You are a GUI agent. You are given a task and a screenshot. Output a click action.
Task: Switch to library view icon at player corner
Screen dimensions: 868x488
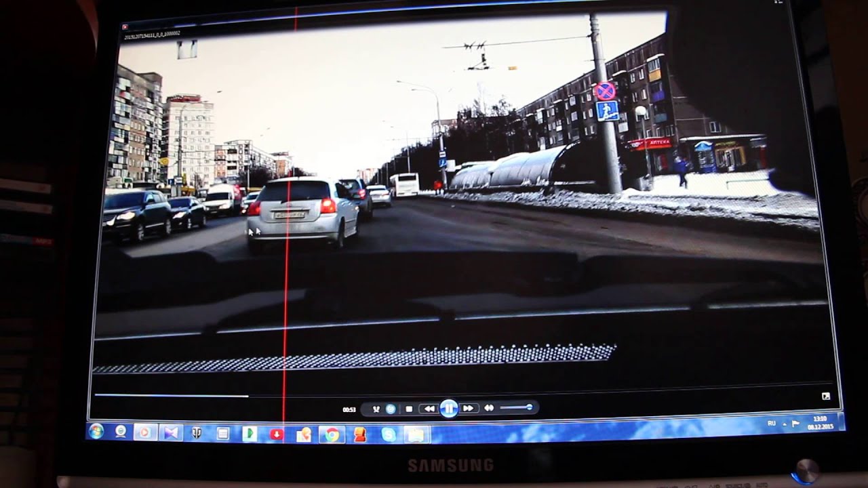[826, 396]
